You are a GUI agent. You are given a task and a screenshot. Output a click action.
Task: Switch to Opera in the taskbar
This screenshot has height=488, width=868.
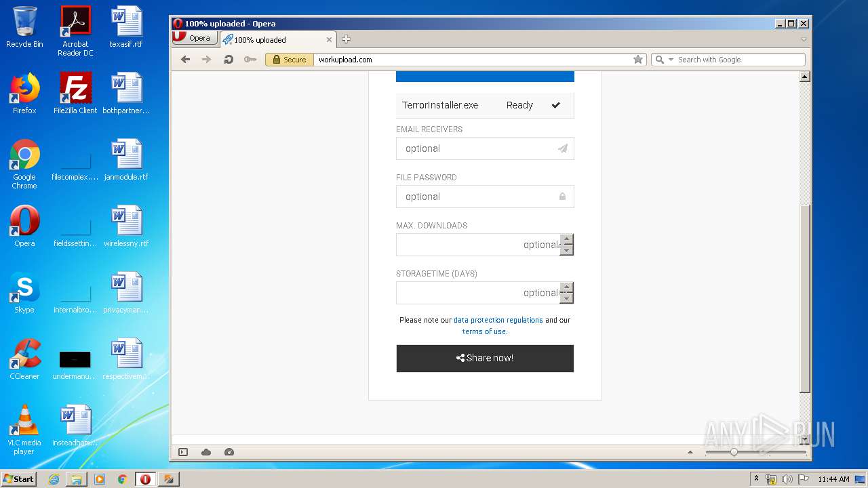click(145, 479)
